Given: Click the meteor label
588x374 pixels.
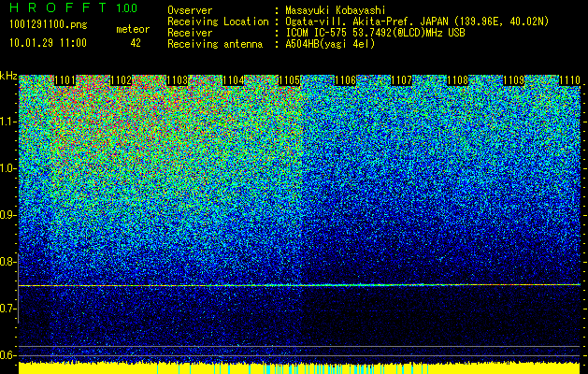Looking at the screenshot, I should click(133, 29).
